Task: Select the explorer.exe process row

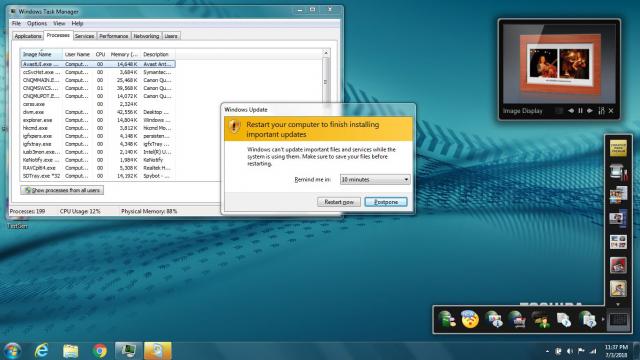Action: 98,120
